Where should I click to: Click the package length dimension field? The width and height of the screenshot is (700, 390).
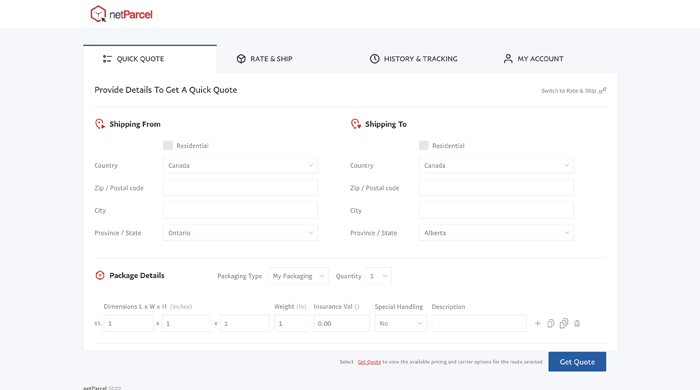[129, 324]
